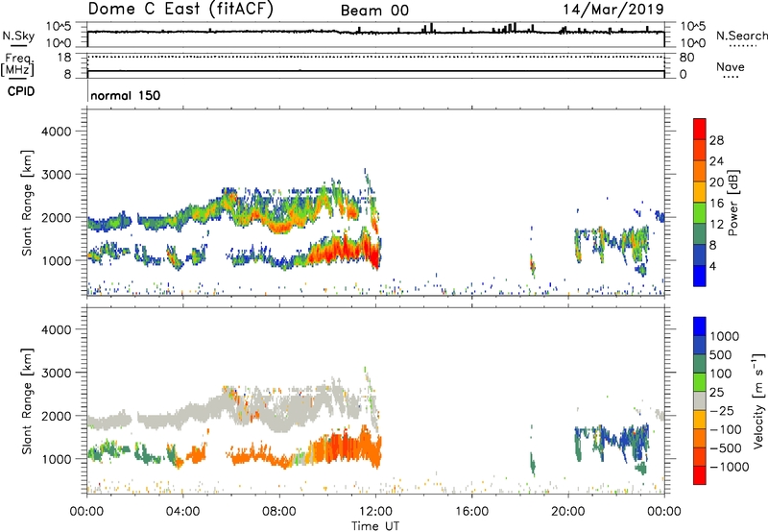The image size is (768, 532).
Task: Click the gray band on the velocity color bar
Action: click(700, 400)
